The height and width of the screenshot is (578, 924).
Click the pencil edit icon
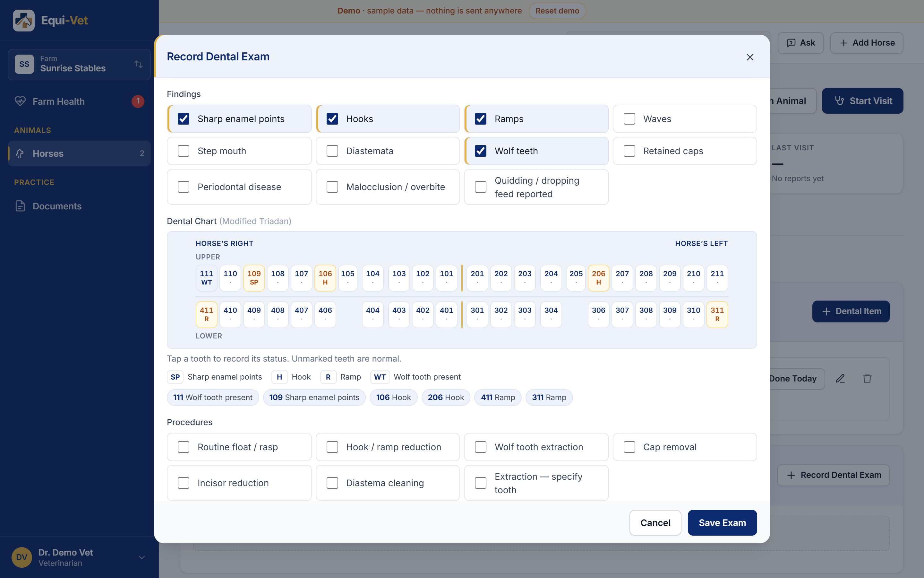pyautogui.click(x=840, y=379)
